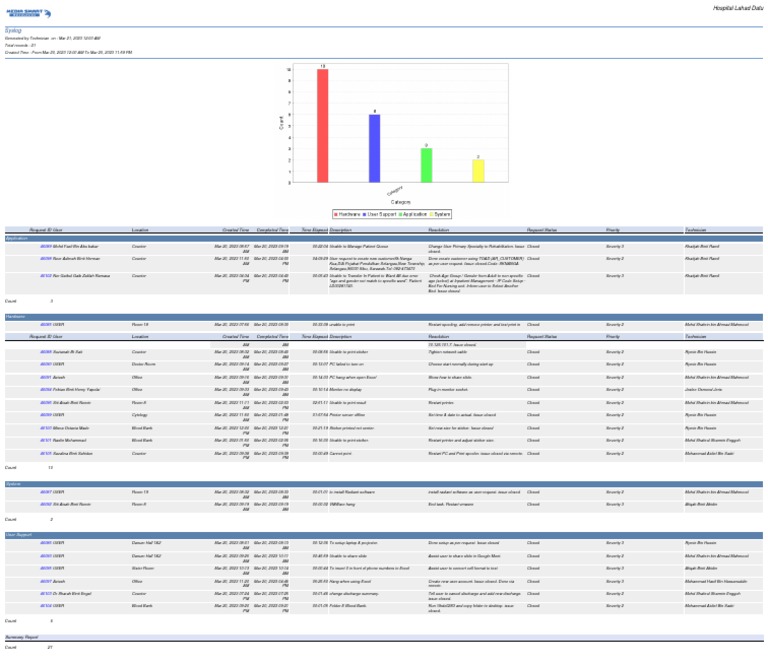Click the yellow System bar in chart
The image size is (768, 664).
click(478, 170)
